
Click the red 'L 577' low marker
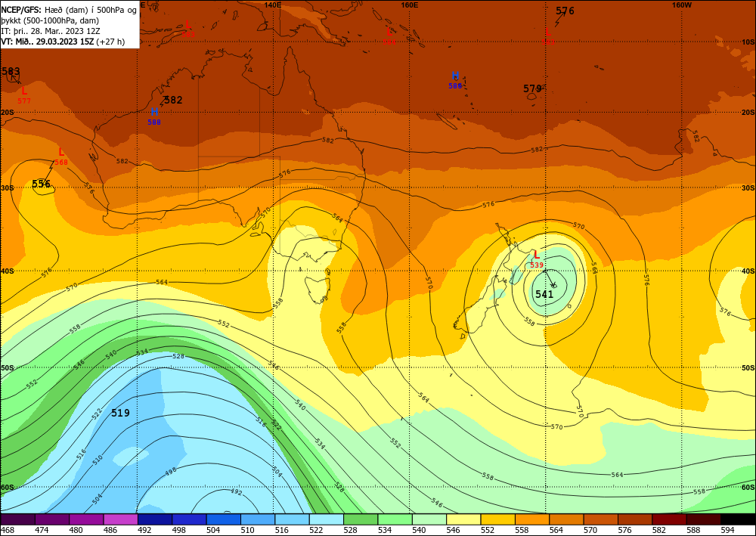point(24,95)
